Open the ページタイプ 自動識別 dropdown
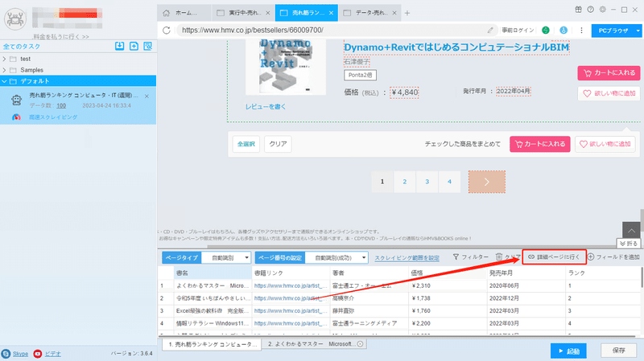 coord(226,257)
